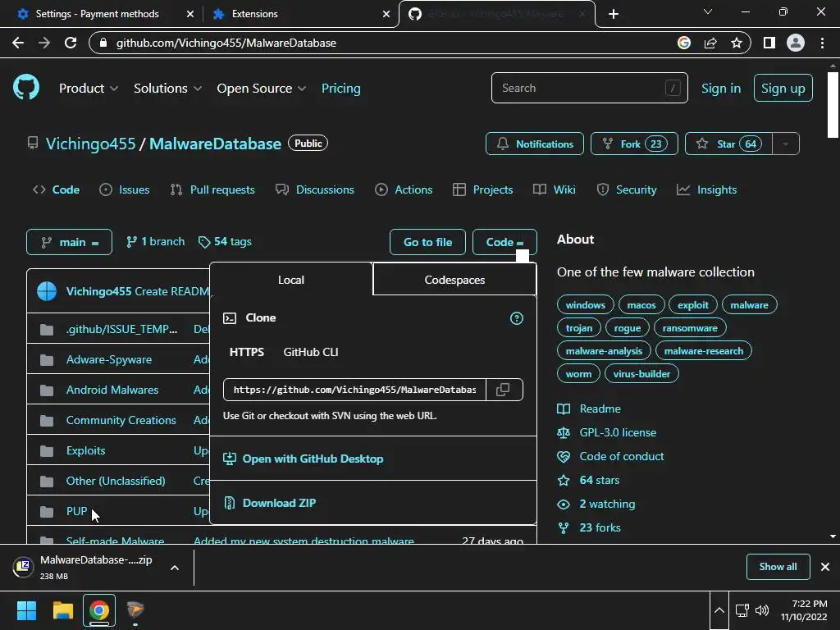View the 54 tags link
Image resolution: width=840 pixels, height=630 pixels.
225,242
